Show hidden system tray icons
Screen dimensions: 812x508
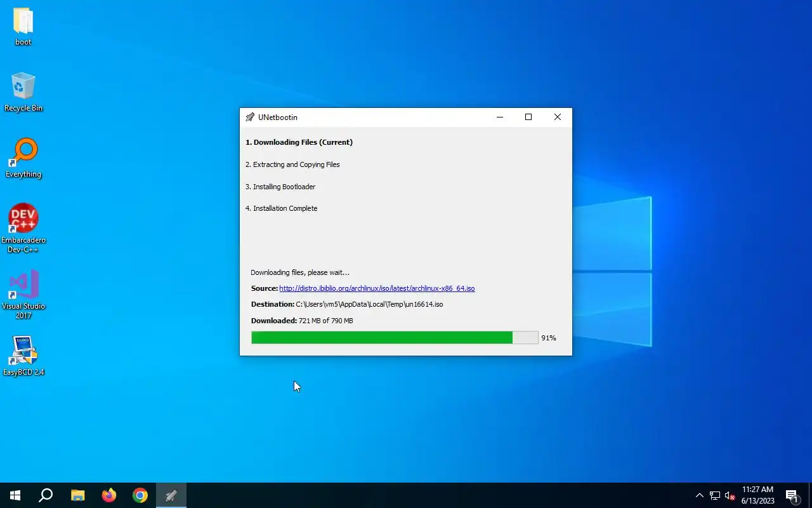pyautogui.click(x=699, y=495)
